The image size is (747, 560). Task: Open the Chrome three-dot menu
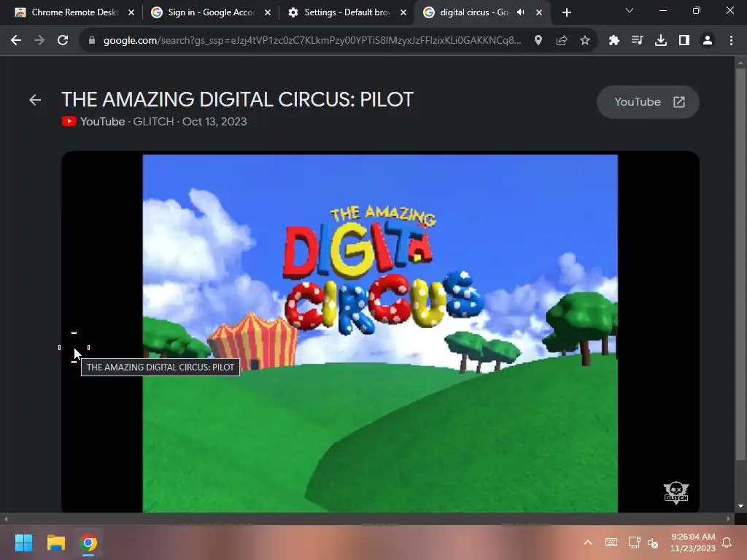[731, 41]
